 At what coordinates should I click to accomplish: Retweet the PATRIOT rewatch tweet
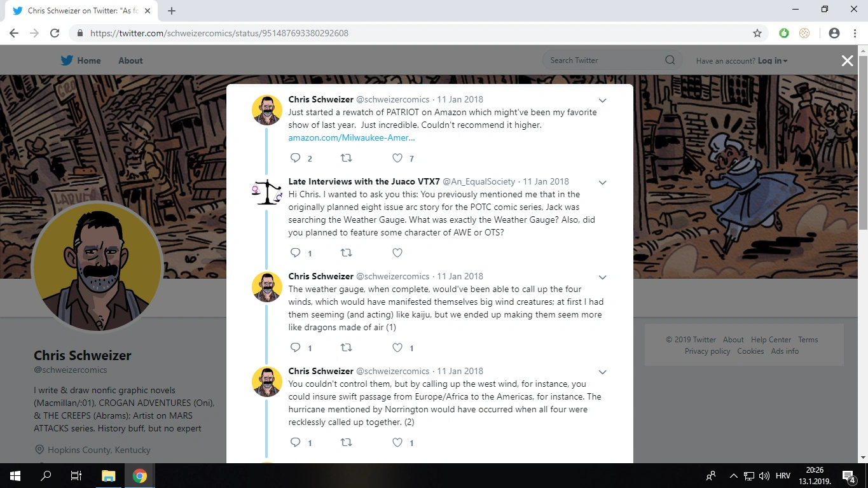[x=347, y=158]
